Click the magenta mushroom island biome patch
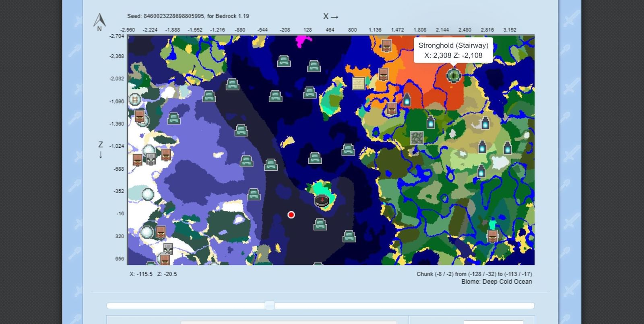644x324 pixels. (x=303, y=40)
